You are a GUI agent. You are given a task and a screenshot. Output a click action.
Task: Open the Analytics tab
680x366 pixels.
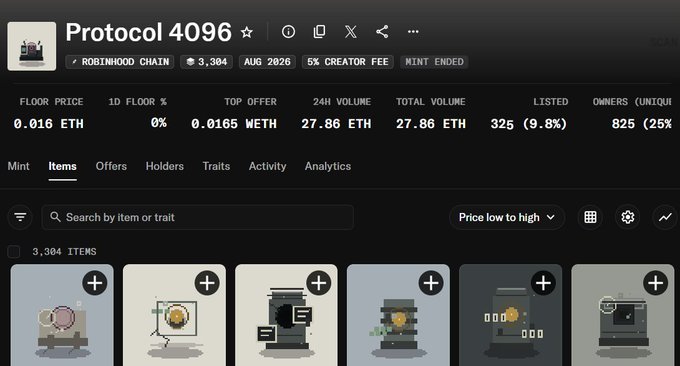point(328,166)
